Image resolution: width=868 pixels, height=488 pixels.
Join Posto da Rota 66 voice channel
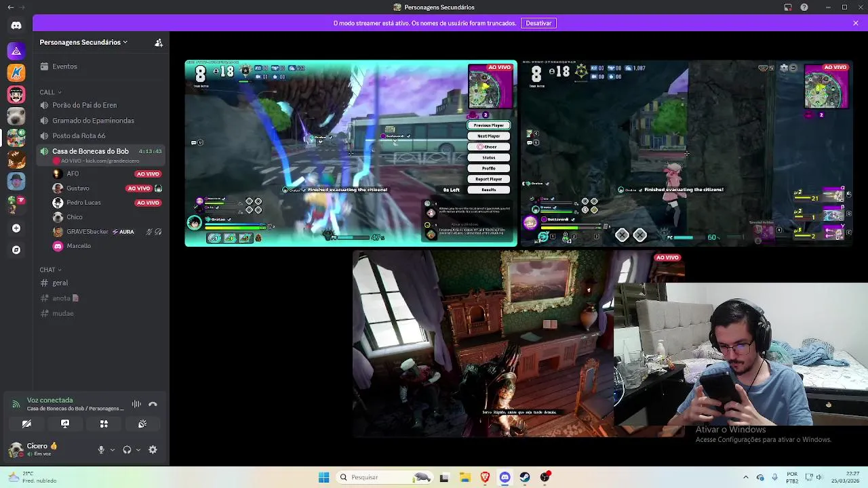point(101,136)
